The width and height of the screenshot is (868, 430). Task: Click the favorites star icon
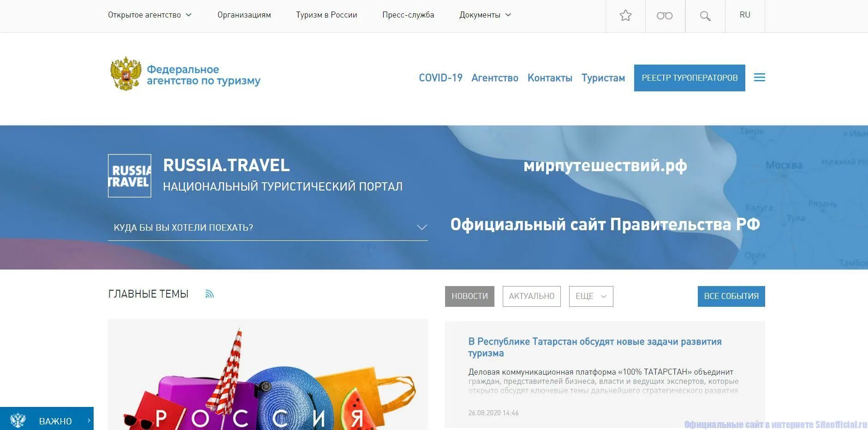625,16
